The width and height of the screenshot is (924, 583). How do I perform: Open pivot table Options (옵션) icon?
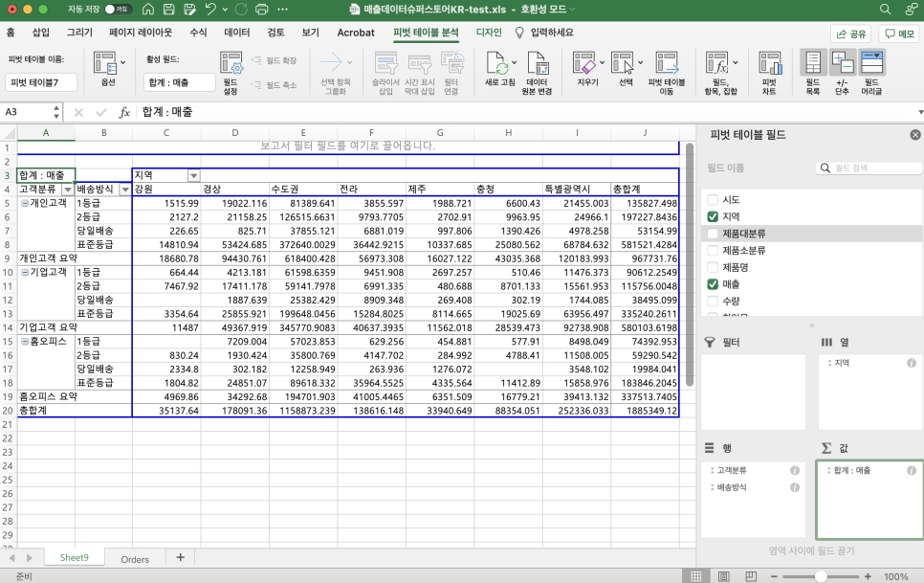[x=105, y=62]
